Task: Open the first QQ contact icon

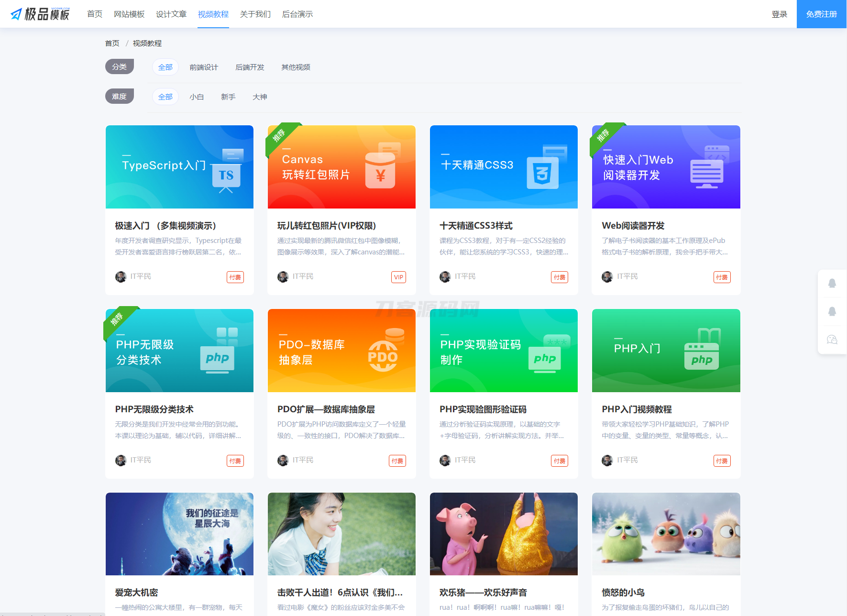Action: coord(832,283)
